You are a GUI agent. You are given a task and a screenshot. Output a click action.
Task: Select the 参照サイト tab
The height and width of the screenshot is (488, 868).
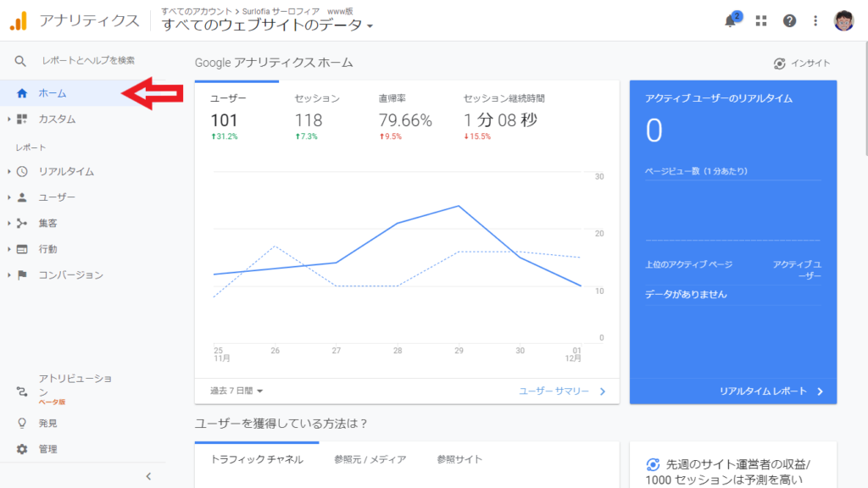pos(460,459)
